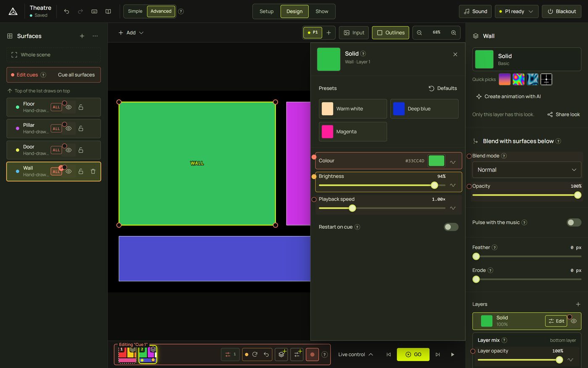Open the P1 ready dropdown

tap(516, 11)
